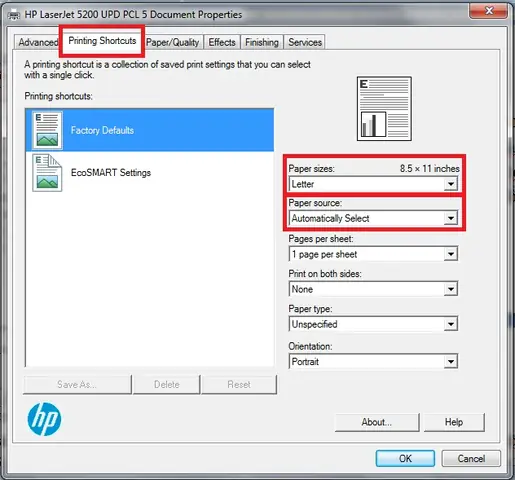Expand the Print on both sides dropdown
The image size is (515, 480).
click(450, 289)
